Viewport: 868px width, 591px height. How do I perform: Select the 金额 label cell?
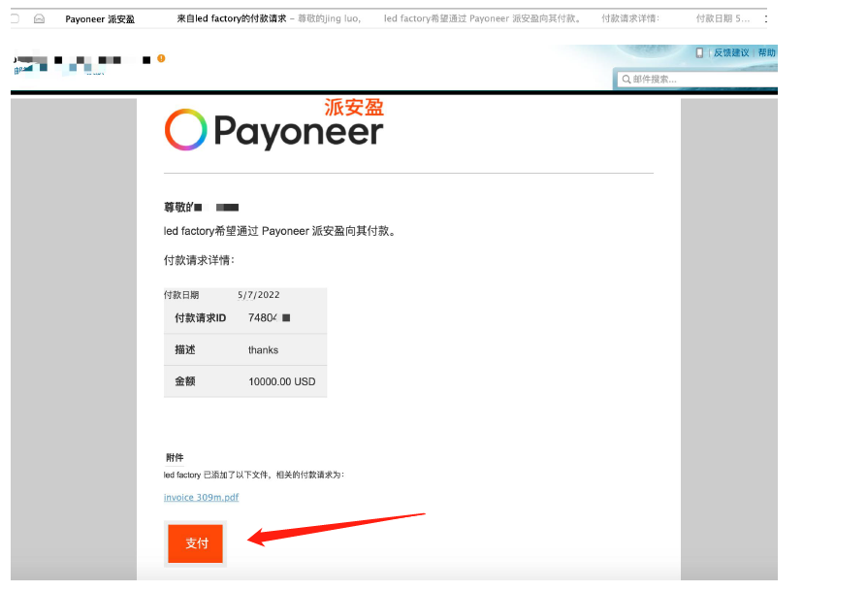[x=185, y=381]
